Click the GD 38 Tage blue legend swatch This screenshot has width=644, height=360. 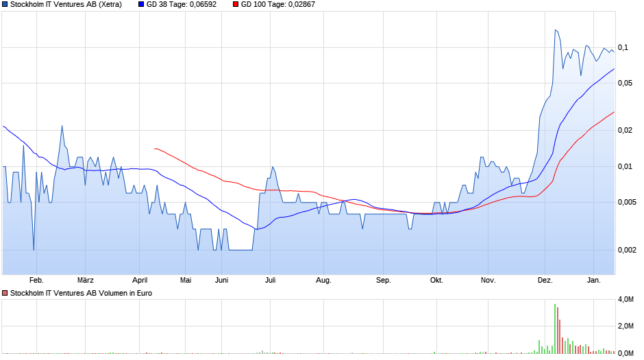pos(141,5)
